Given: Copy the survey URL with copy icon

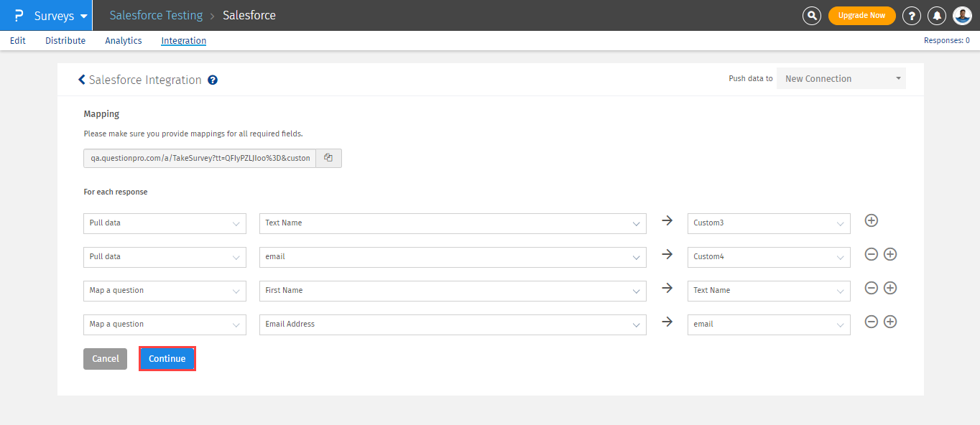Looking at the screenshot, I should tap(328, 158).
